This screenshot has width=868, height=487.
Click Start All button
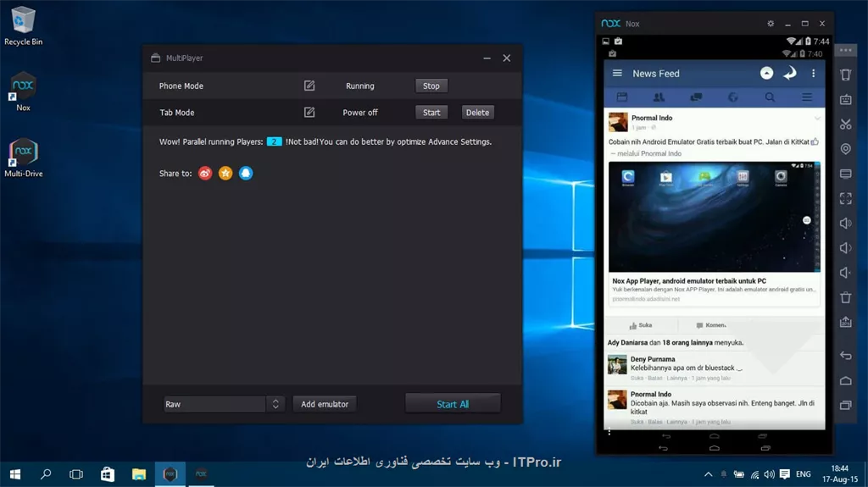pos(453,404)
